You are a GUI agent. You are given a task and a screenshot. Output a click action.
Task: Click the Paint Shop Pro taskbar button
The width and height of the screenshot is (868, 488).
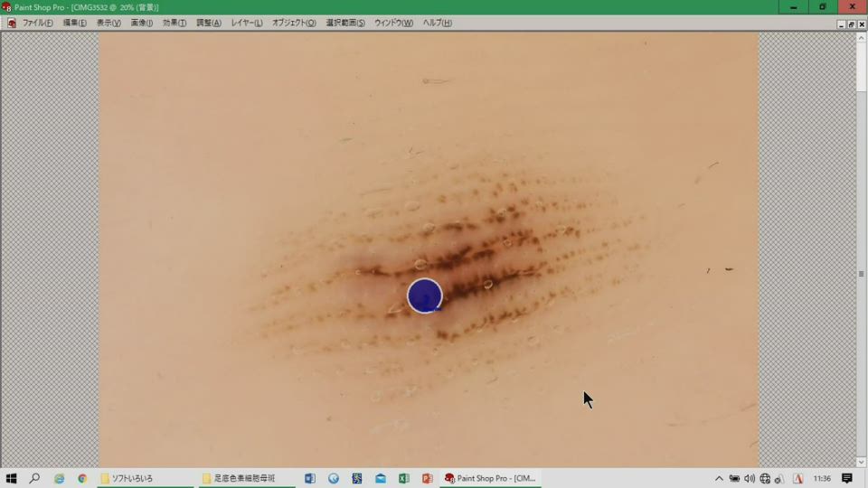coord(490,478)
